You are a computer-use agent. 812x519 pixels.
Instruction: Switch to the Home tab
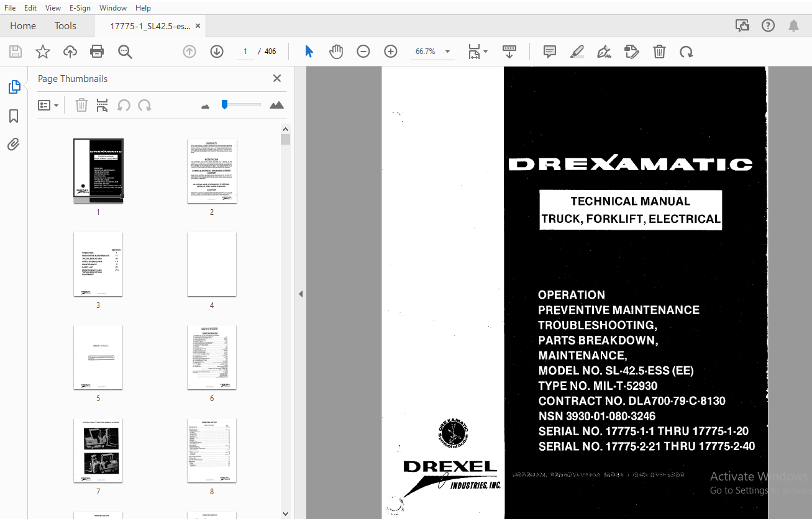click(23, 25)
